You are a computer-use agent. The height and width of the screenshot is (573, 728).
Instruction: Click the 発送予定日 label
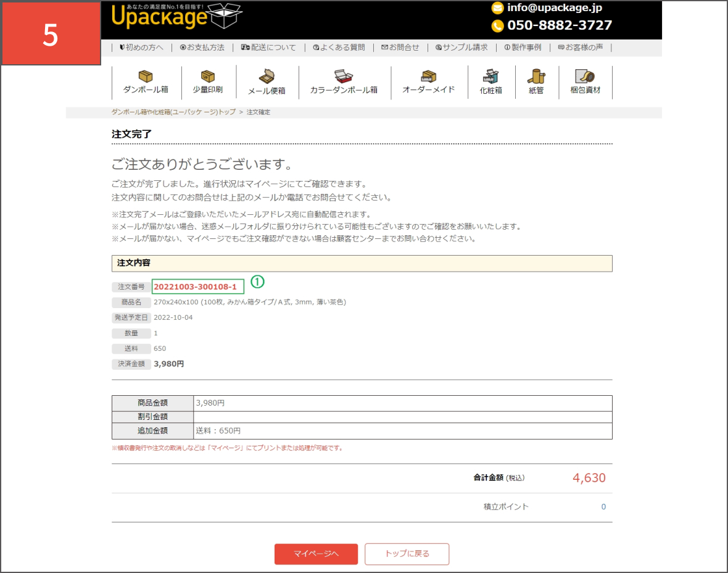[131, 317]
